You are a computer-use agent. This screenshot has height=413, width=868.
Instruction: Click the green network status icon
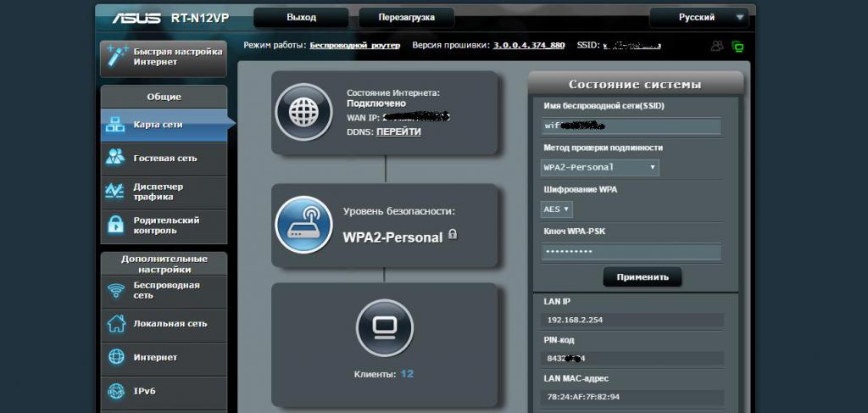tap(737, 47)
